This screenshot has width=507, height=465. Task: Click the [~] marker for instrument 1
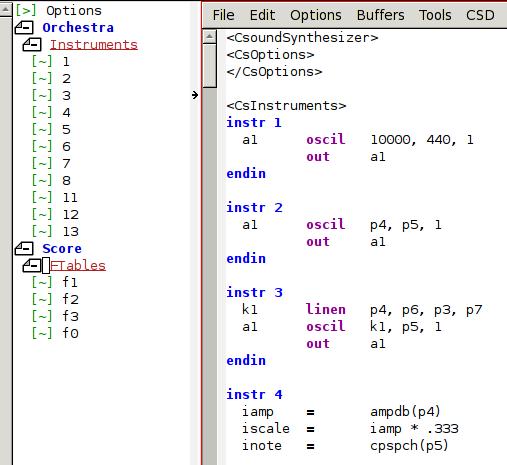click(42, 62)
